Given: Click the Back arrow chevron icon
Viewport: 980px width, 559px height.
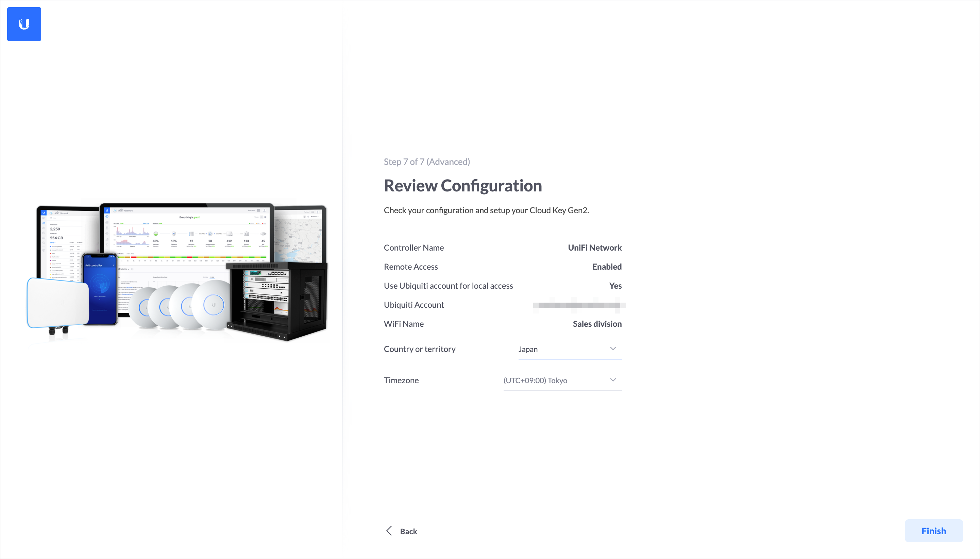Looking at the screenshot, I should click(389, 531).
